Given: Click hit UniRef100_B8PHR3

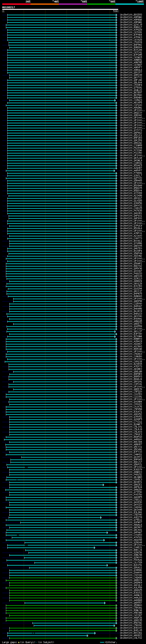Looking at the screenshot, I should (x=131, y=374).
